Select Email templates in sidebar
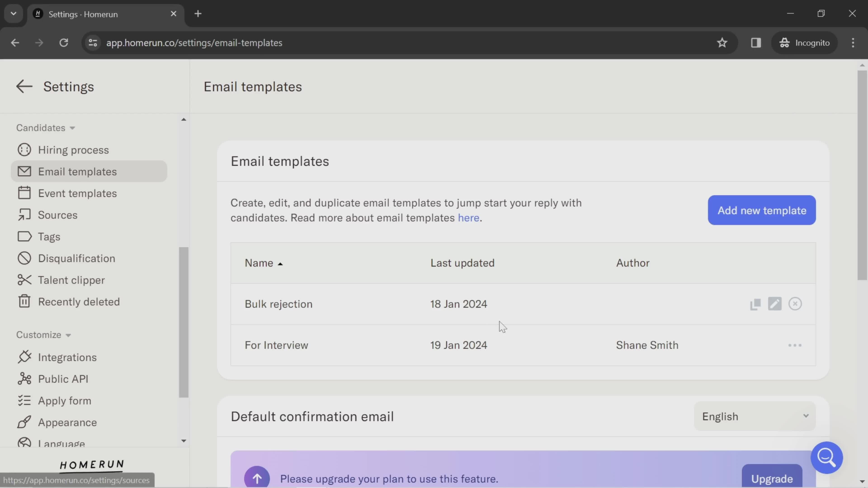This screenshot has height=488, width=868. point(89,171)
